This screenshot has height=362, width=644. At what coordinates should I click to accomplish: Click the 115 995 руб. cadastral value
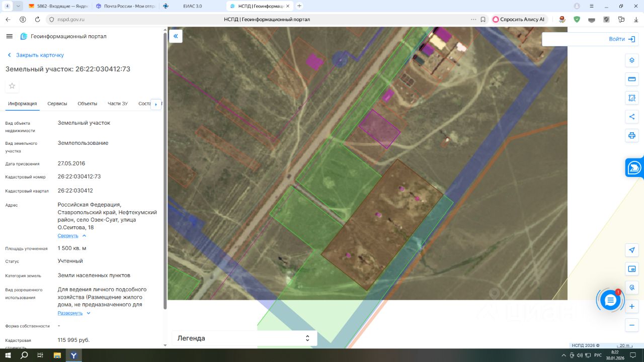point(73,340)
